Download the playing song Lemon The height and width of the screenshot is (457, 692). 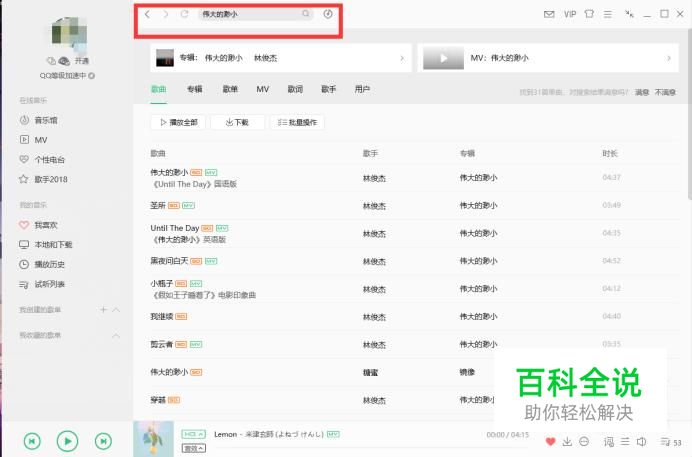coord(567,441)
